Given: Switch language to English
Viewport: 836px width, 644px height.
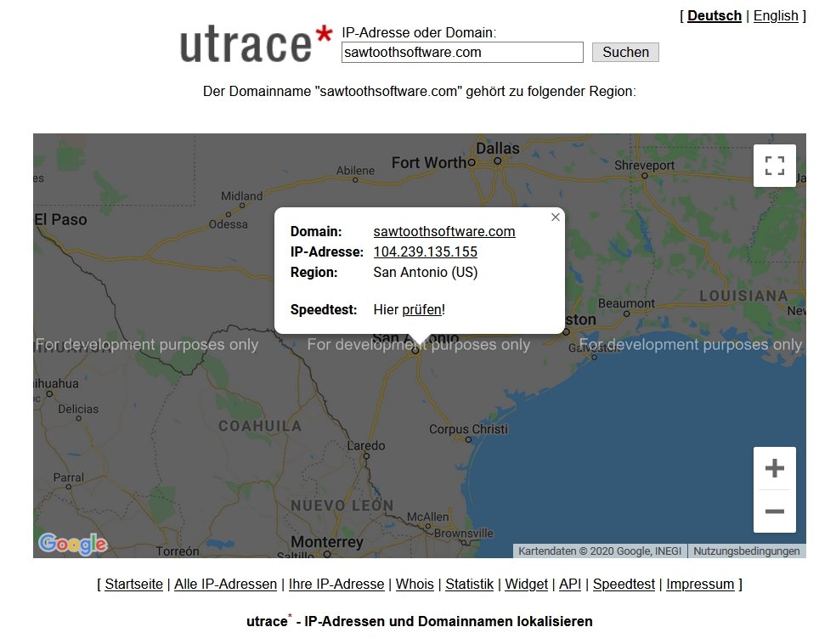Looking at the screenshot, I should [776, 16].
